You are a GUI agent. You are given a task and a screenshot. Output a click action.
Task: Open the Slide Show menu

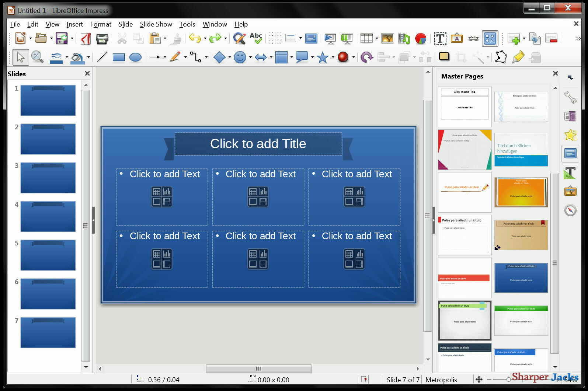(x=156, y=24)
